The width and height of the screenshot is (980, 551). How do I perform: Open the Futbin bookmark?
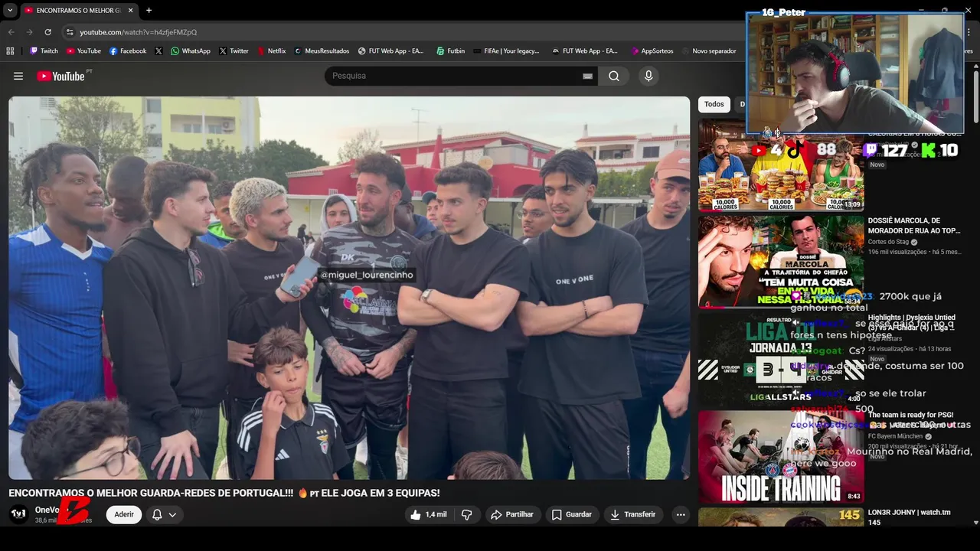pos(450,51)
